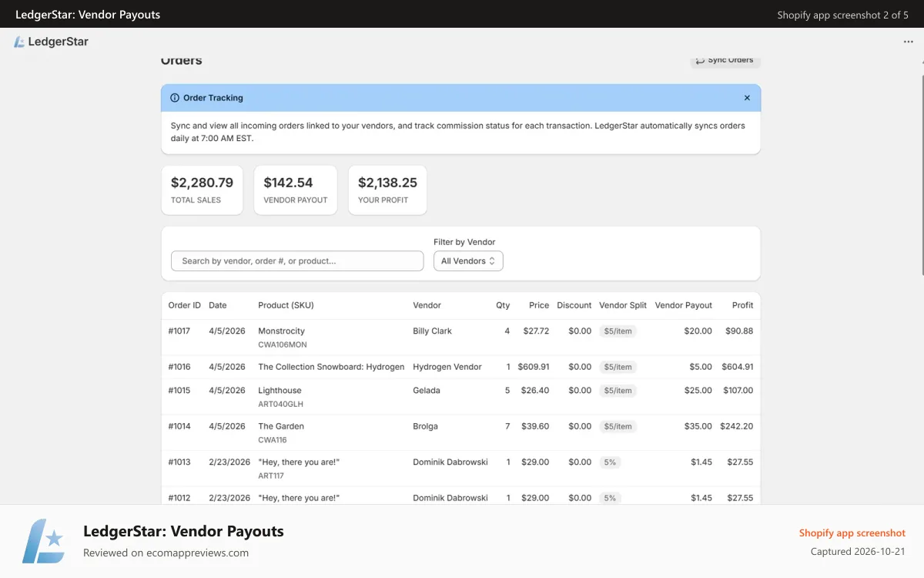Select order #1014 in the table
This screenshot has width=924, height=578.
tap(460, 432)
